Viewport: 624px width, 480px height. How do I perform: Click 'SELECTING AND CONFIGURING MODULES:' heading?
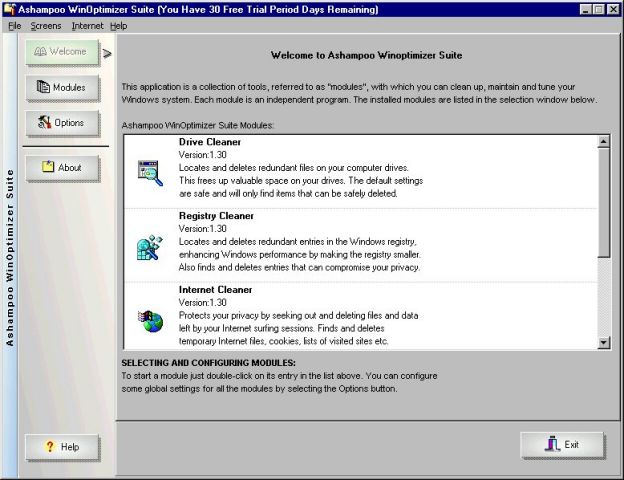209,363
